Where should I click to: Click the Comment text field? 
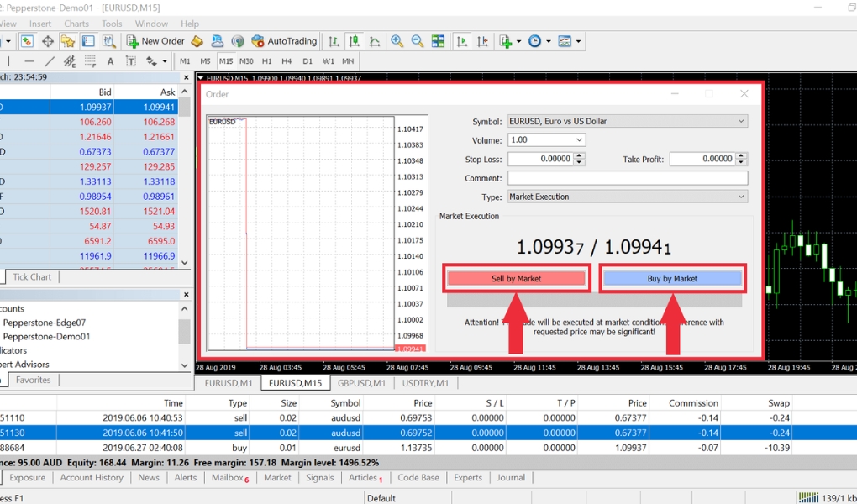[628, 178]
